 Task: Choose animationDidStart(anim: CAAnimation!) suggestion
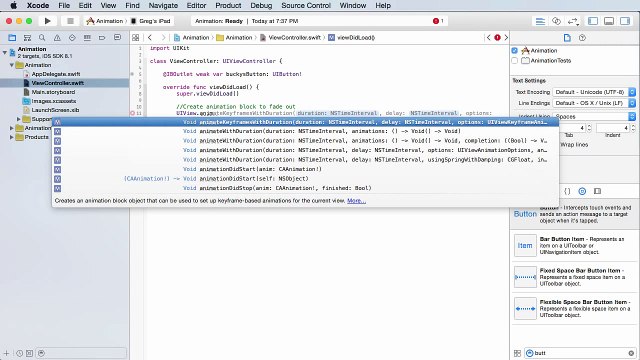(305, 169)
